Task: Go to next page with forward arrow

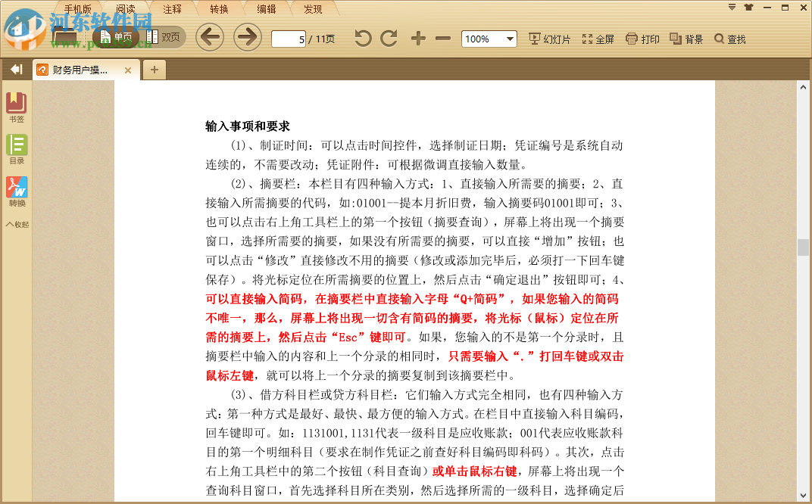Action: pyautogui.click(x=247, y=37)
